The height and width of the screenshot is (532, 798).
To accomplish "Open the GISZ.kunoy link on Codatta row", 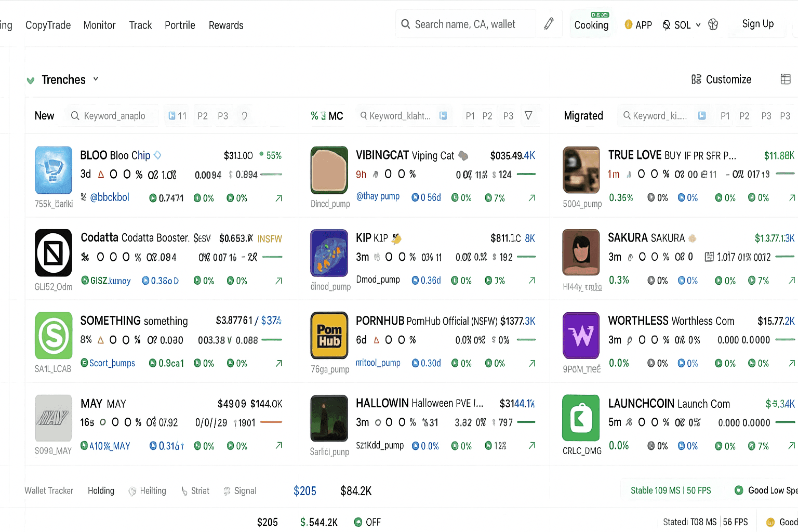I will click(x=106, y=281).
